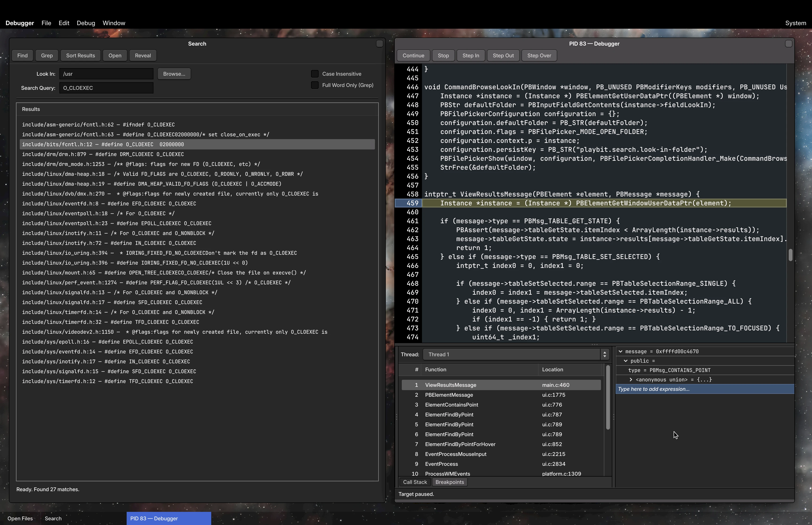Click Step In in the debugger toolbar
The height and width of the screenshot is (525, 812).
point(471,55)
